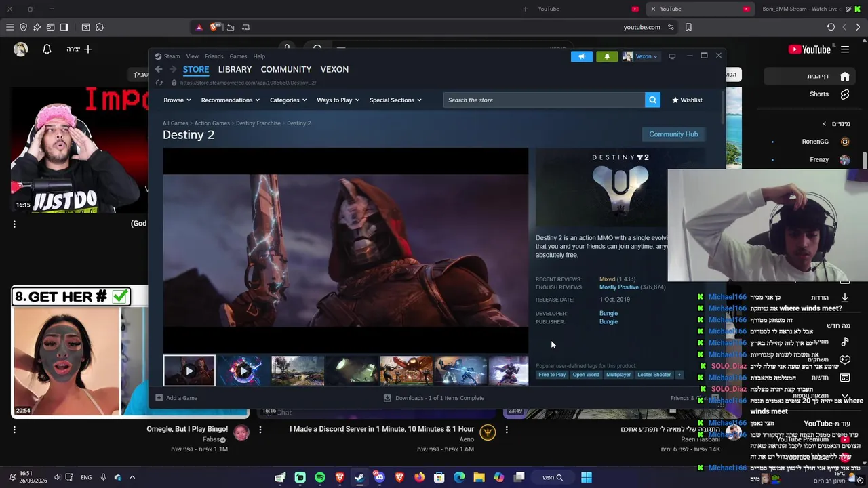Expand the Categories dropdown
The height and width of the screenshot is (488, 868).
coord(288,100)
